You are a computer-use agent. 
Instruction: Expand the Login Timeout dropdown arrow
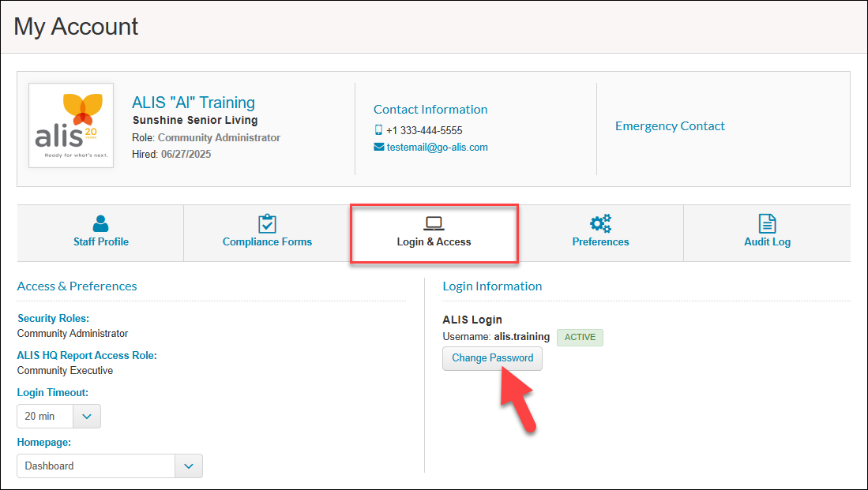coord(87,417)
